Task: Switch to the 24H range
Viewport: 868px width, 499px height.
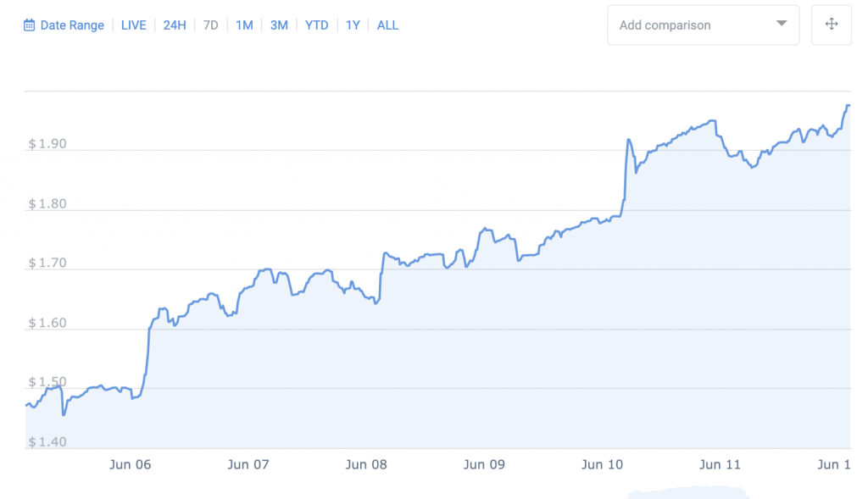Action: point(175,25)
